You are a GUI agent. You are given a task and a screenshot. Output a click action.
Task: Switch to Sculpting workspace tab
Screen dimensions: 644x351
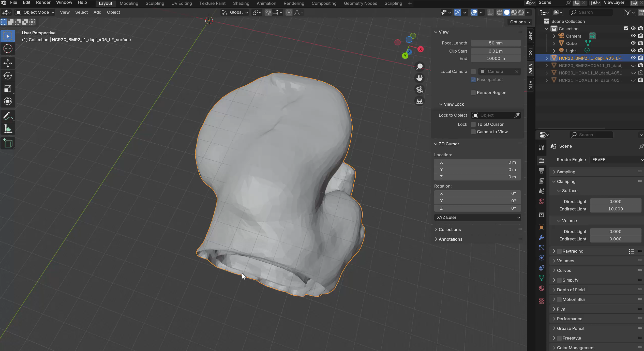coord(155,3)
